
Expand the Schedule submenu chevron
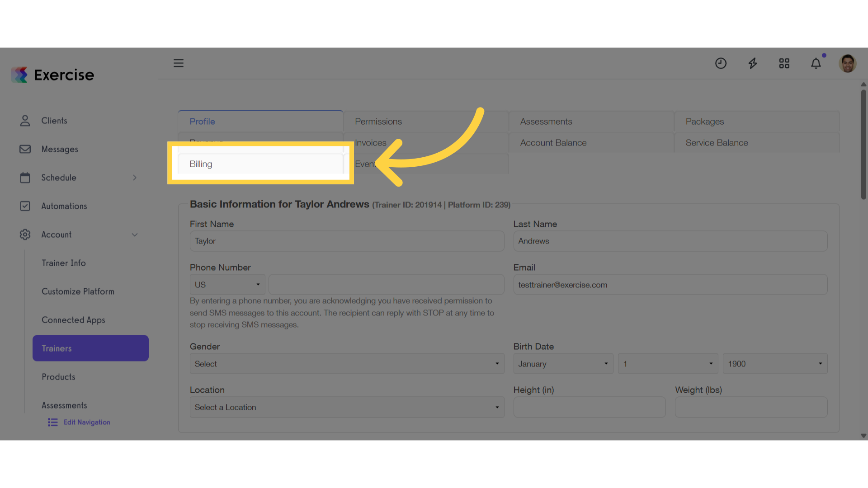tap(135, 178)
